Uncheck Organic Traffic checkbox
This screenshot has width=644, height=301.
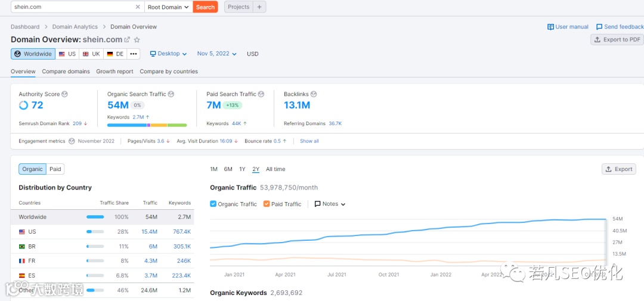tap(213, 204)
